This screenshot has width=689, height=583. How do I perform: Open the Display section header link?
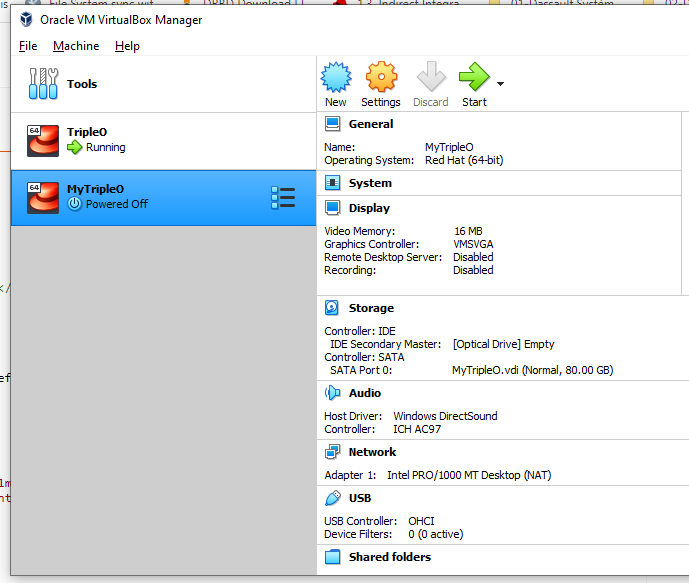[x=369, y=208]
